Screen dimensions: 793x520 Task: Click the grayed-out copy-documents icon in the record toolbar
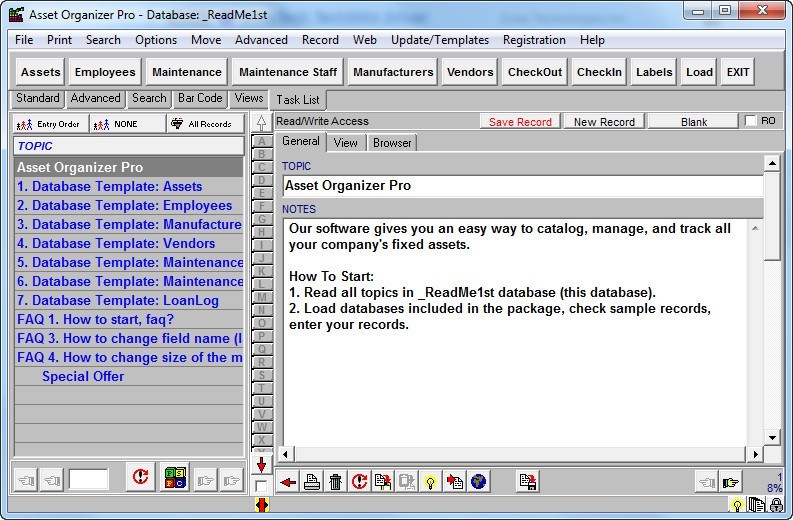tap(407, 482)
